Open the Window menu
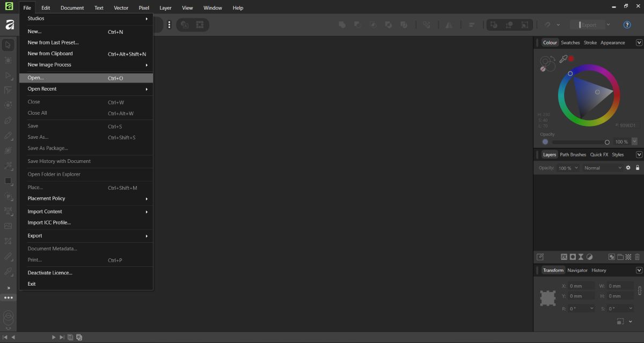Viewport: 644px width, 343px height. point(213,8)
